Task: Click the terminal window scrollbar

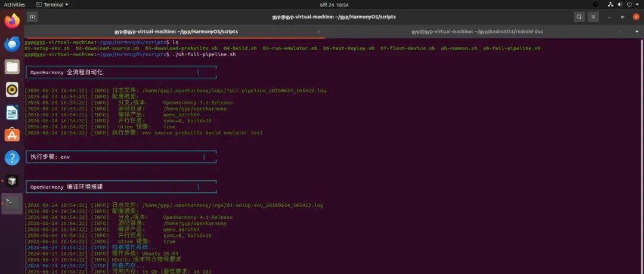Action: click(x=642, y=156)
